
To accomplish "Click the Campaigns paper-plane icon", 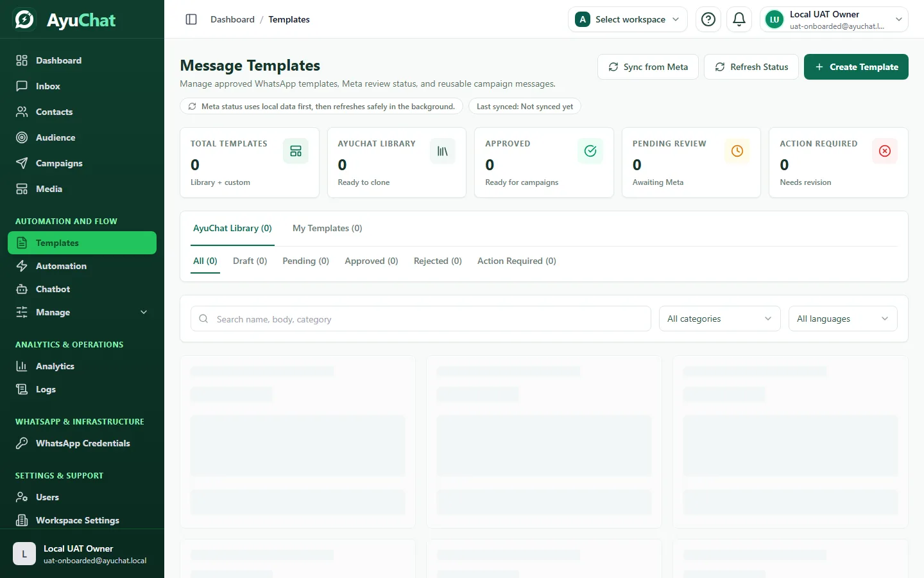I will click(22, 163).
